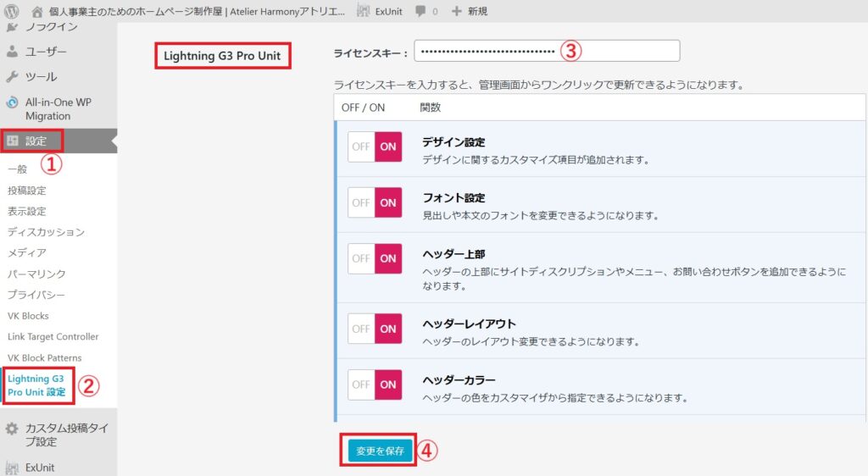
Task: Go to 表示設定 page
Action: (x=26, y=211)
